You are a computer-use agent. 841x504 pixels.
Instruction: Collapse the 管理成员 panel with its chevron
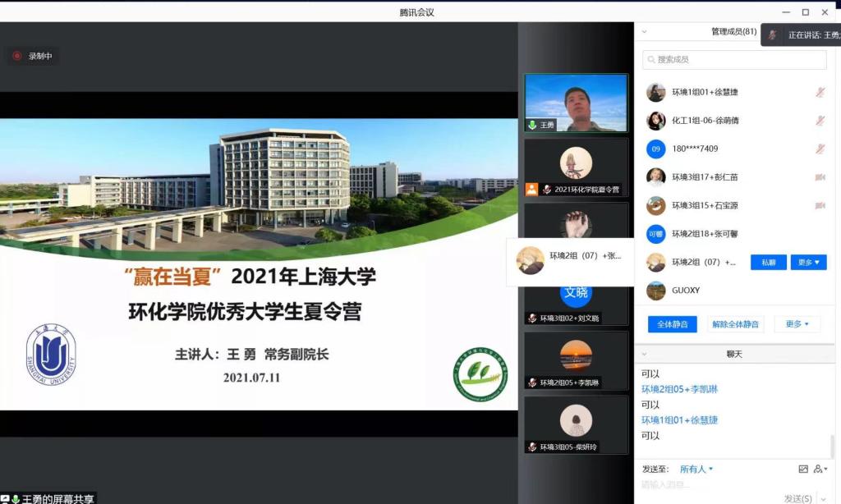(x=644, y=32)
